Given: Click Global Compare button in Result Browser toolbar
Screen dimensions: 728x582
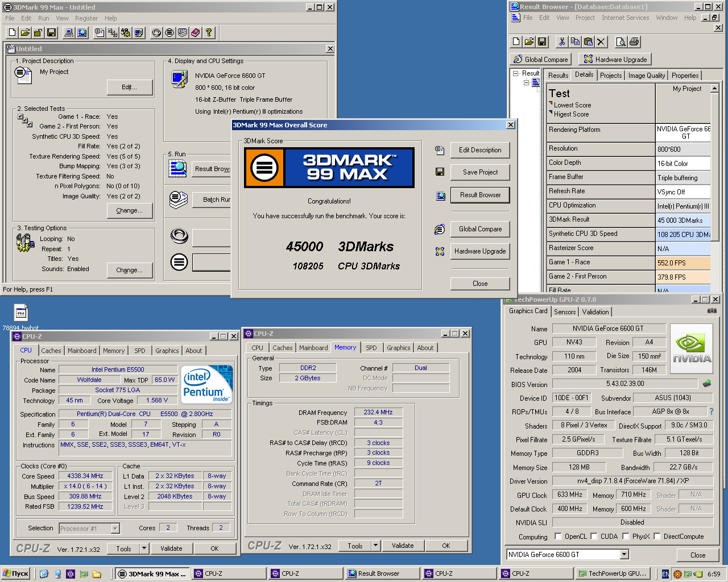Looking at the screenshot, I should point(541,59).
